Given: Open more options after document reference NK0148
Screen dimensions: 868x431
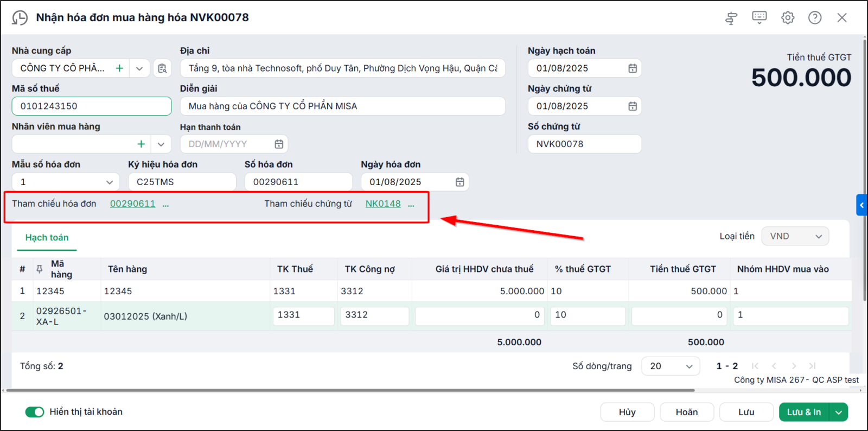Looking at the screenshot, I should [411, 205].
